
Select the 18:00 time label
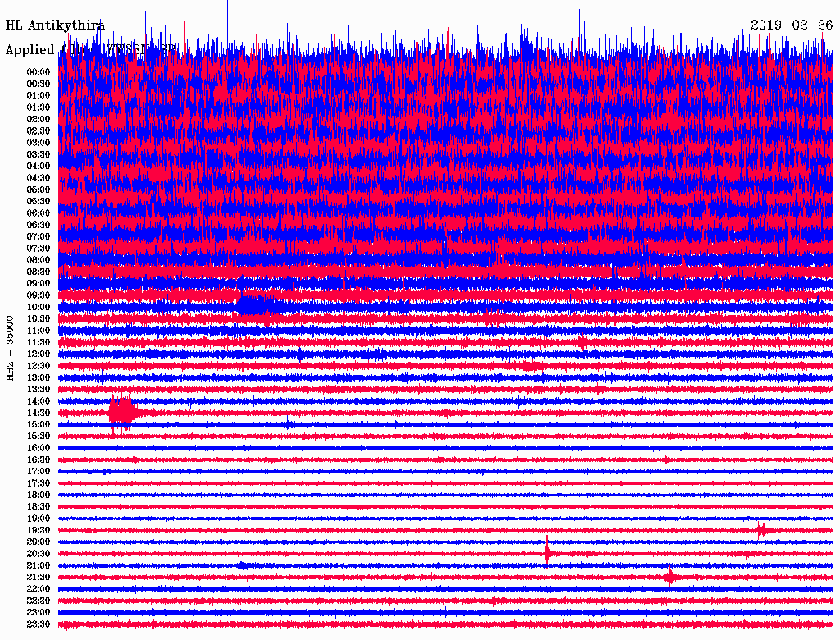coord(39,495)
